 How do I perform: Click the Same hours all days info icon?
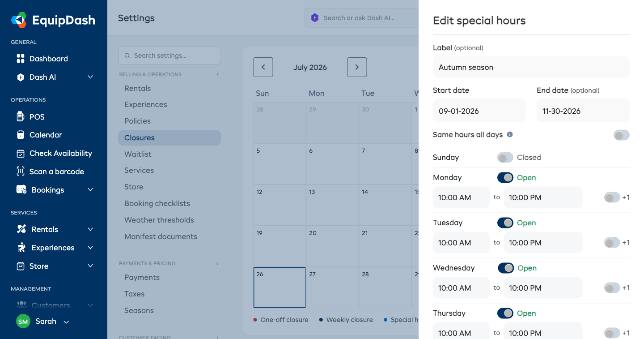tap(510, 134)
